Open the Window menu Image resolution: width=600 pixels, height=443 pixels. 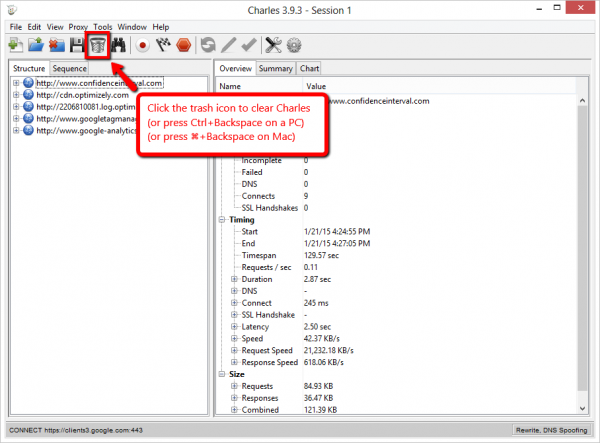pos(132,27)
